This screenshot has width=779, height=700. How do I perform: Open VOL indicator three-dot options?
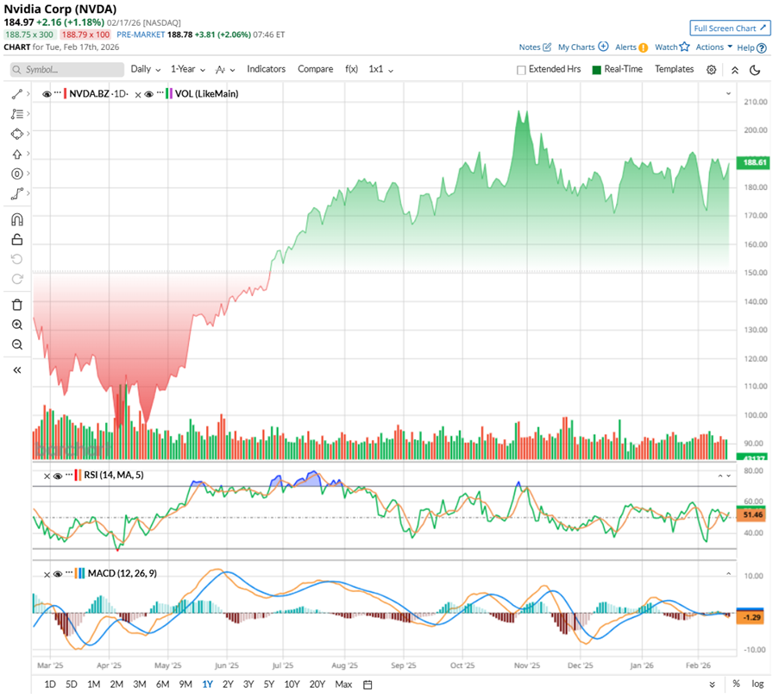[160, 93]
